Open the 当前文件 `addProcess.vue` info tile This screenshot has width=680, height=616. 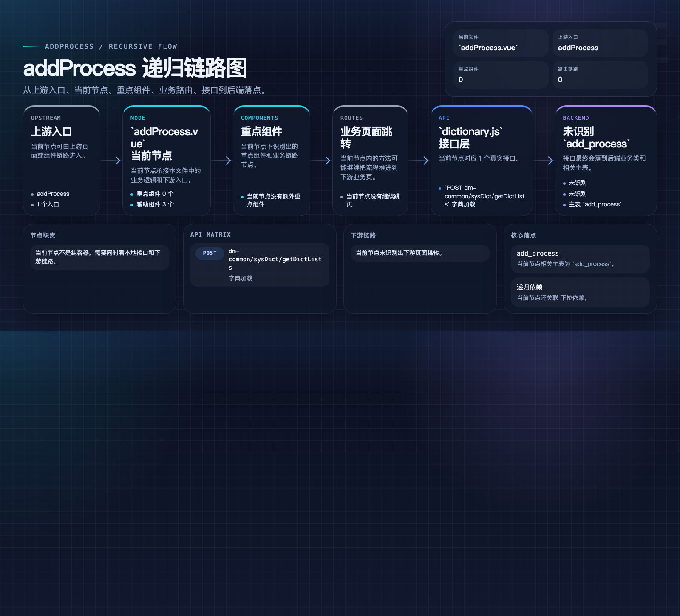pyautogui.click(x=501, y=43)
